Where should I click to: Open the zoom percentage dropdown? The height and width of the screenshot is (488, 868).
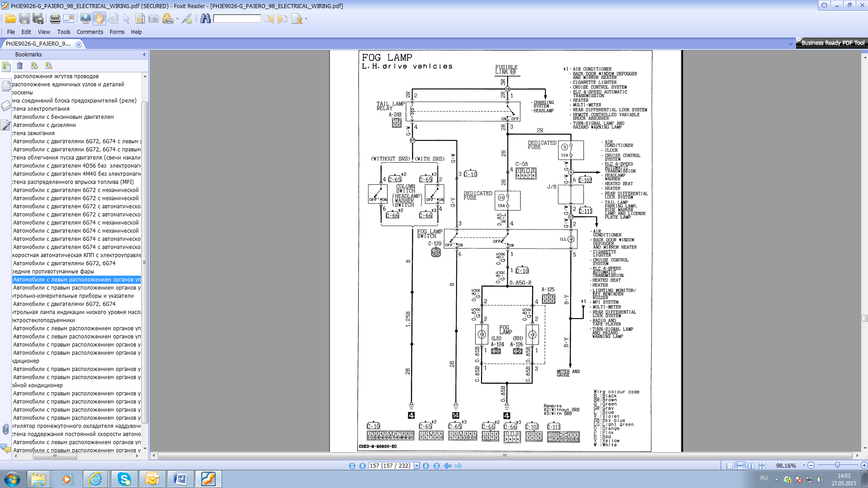coord(804,465)
